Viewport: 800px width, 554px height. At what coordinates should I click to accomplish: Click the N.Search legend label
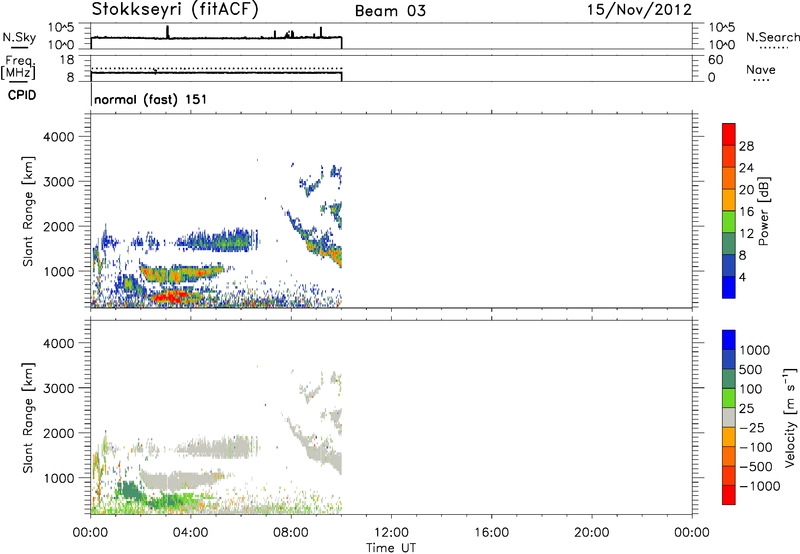tap(773, 37)
